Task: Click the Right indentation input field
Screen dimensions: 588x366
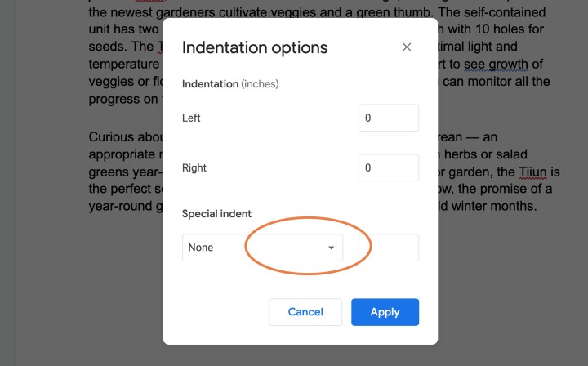Action: [x=388, y=167]
